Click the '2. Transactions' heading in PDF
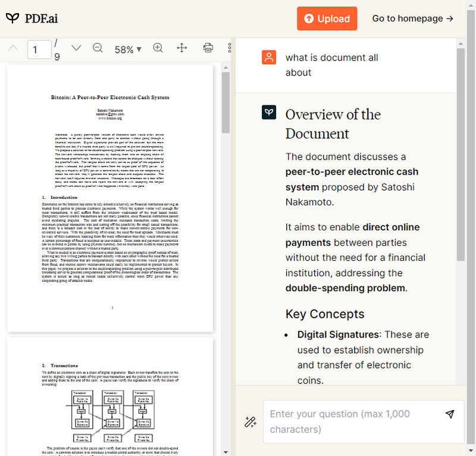The image size is (476, 456). point(60,366)
